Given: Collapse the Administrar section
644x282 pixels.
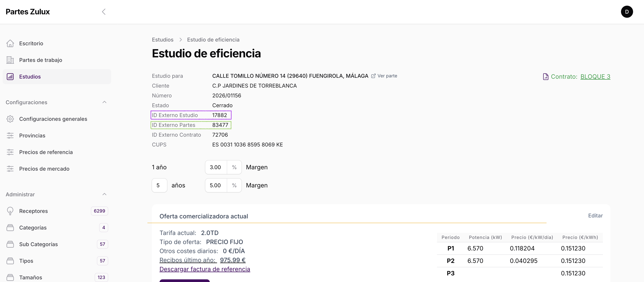Looking at the screenshot, I should (104, 194).
